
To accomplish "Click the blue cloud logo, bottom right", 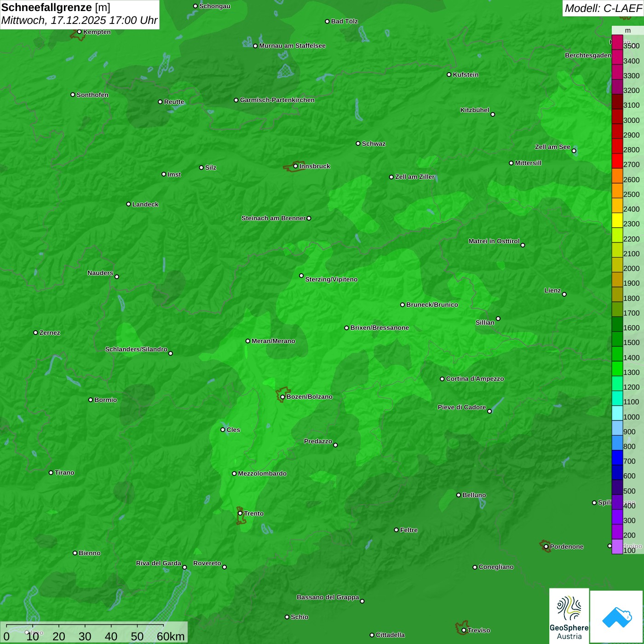I will click(x=617, y=617).
